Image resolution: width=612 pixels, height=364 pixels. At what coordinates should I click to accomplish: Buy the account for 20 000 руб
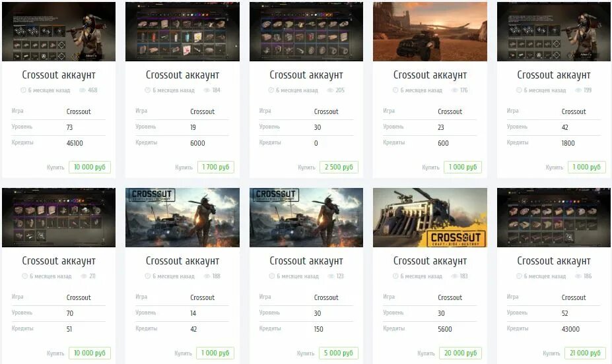(x=461, y=353)
